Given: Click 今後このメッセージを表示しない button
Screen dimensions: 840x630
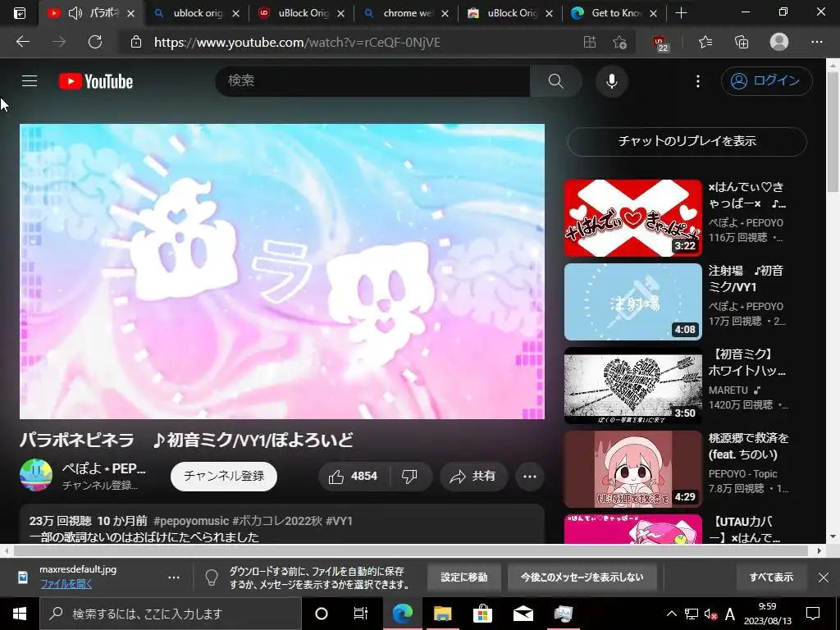Looking at the screenshot, I should point(582,577).
